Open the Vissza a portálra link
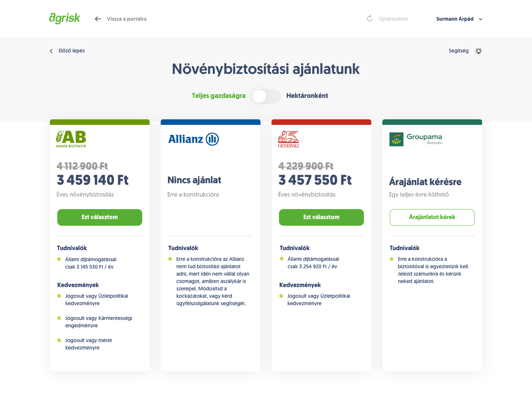The width and height of the screenshot is (532, 406). [126, 19]
